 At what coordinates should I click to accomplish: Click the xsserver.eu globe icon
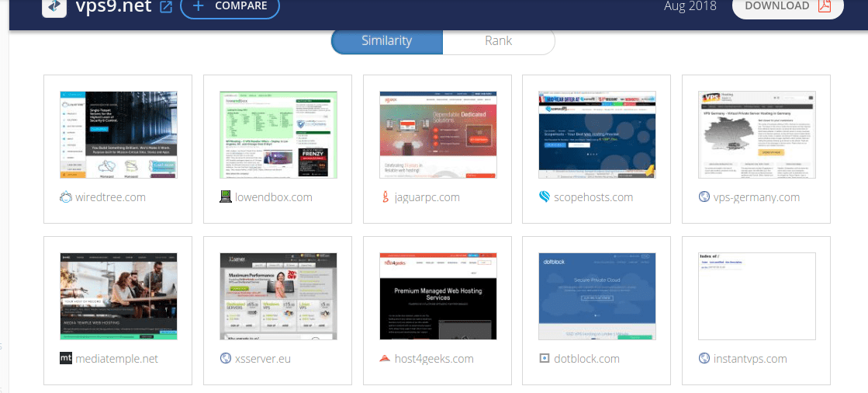pos(225,358)
